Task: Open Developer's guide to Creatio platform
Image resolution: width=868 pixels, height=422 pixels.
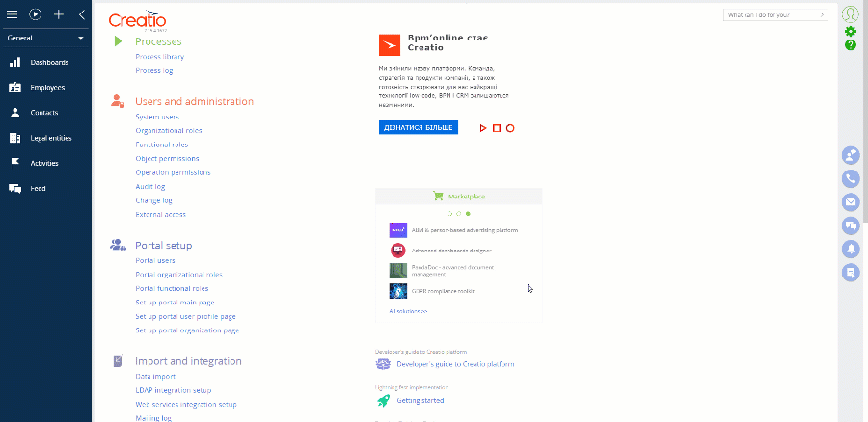Action: click(455, 364)
